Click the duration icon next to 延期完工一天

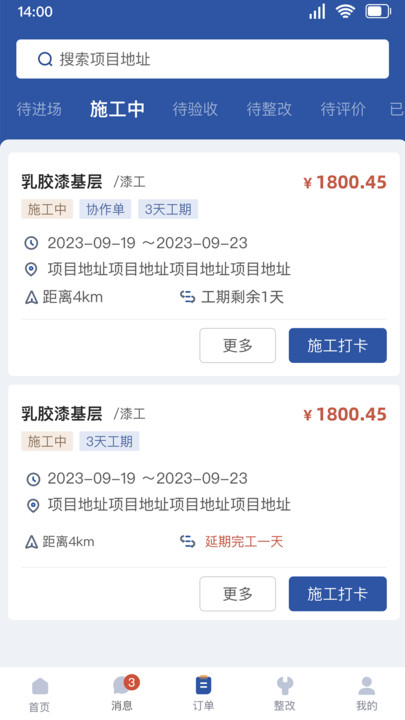coord(187,542)
